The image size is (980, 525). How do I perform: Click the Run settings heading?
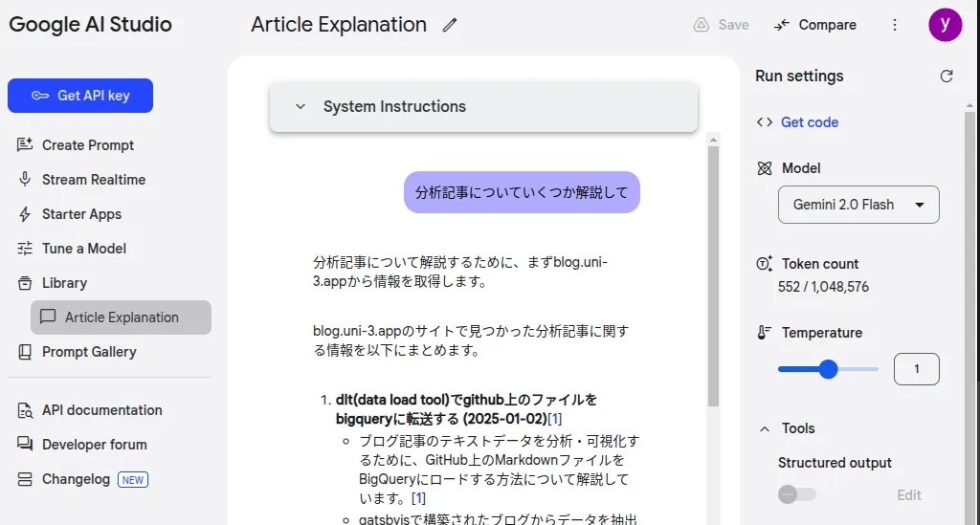click(799, 77)
